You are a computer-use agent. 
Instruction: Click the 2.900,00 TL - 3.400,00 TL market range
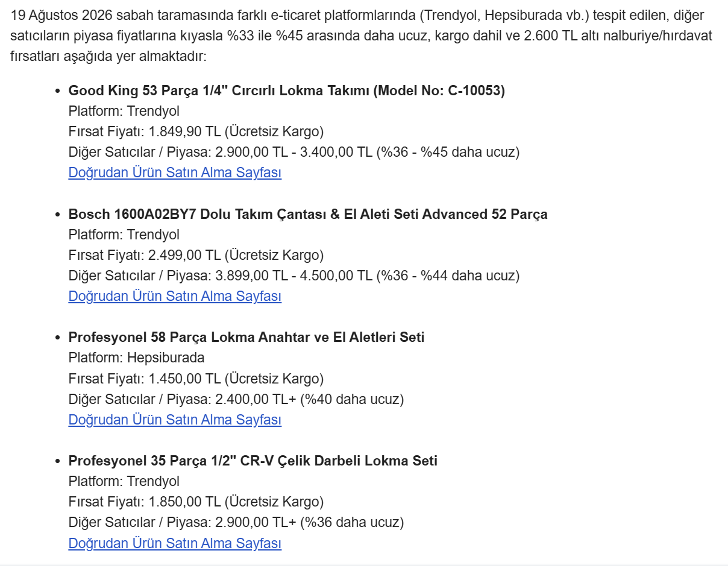click(x=294, y=152)
